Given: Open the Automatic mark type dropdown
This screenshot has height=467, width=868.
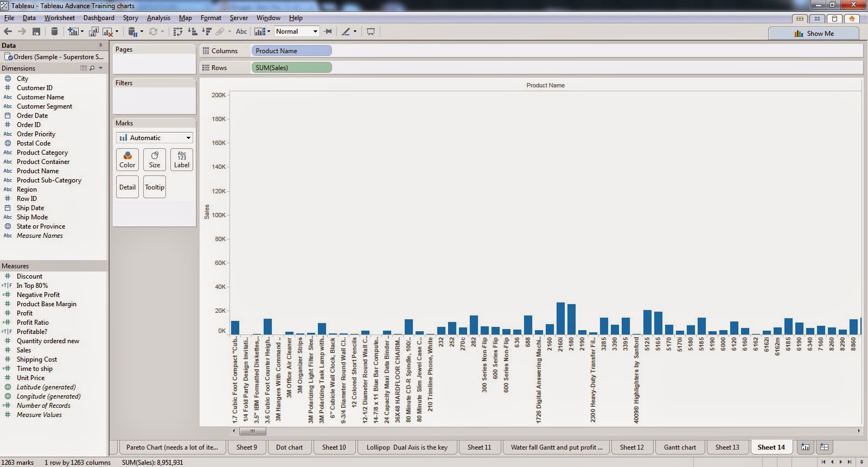Looking at the screenshot, I should pos(155,137).
